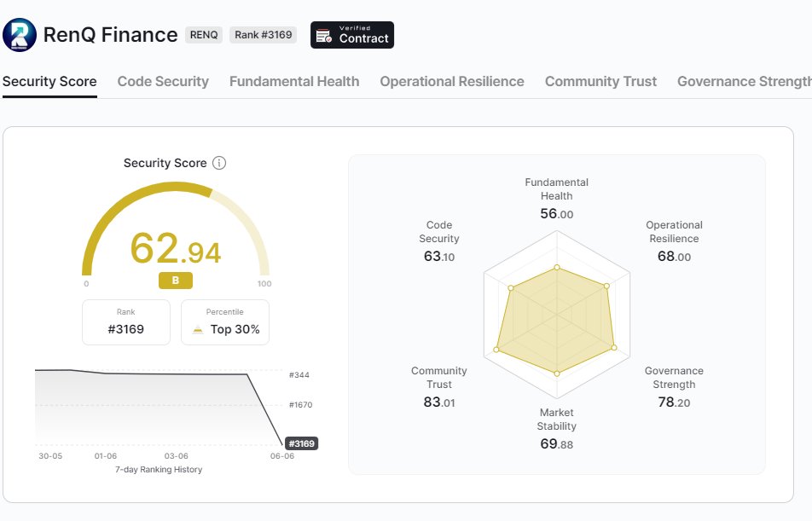Click the Operational Resilience radar chart point
Screen dimensions: 812x521
607,286
